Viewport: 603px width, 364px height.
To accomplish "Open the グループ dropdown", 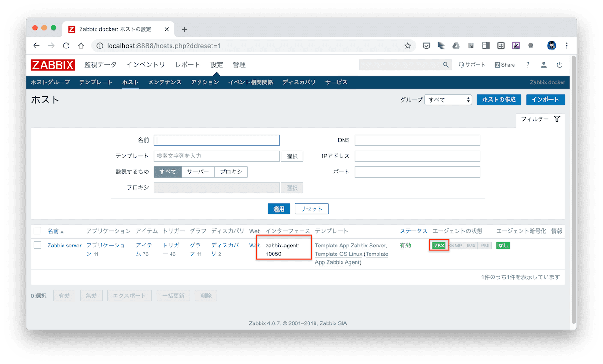I will pos(448,100).
